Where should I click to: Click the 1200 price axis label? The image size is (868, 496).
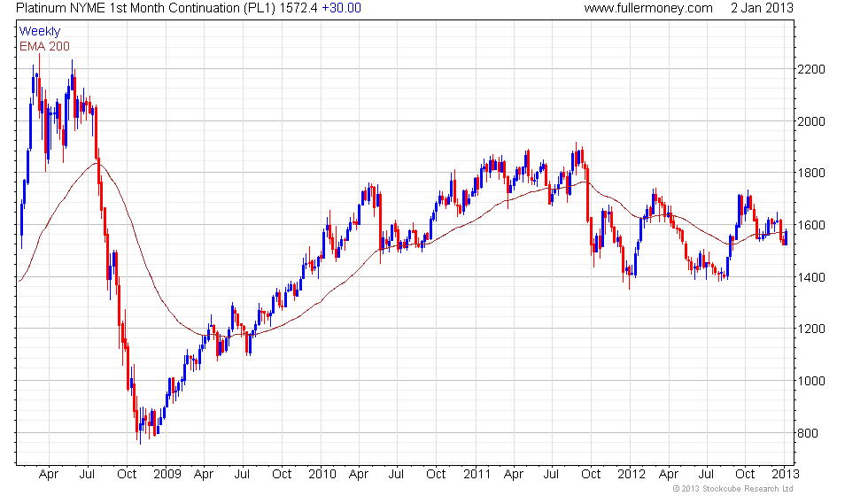(x=810, y=329)
